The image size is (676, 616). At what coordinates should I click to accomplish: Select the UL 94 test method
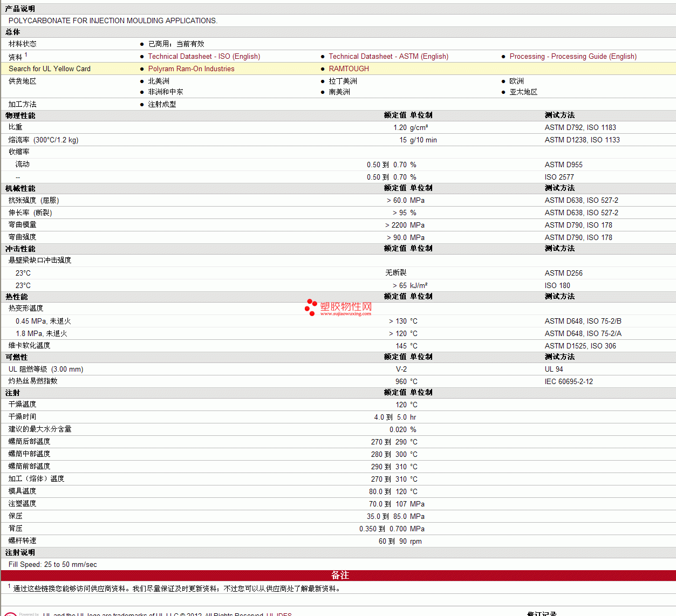pos(554,369)
